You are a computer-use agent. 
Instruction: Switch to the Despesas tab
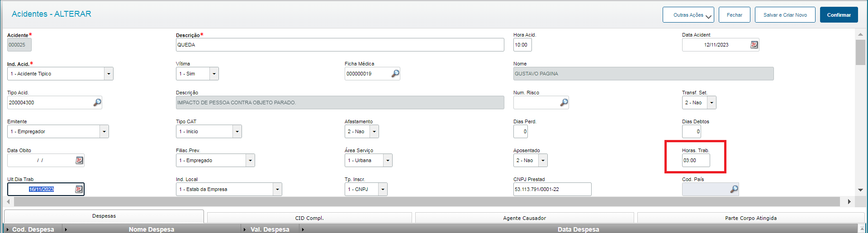click(104, 216)
